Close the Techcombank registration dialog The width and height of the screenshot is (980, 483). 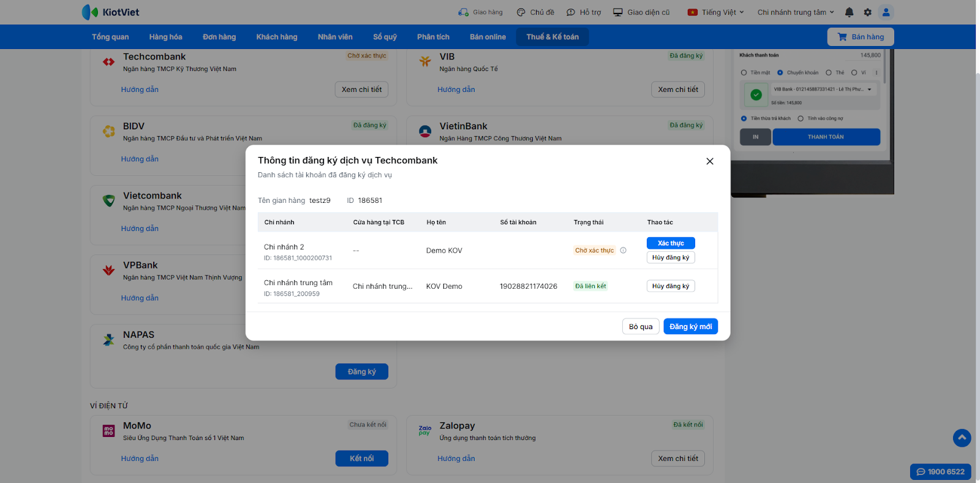(710, 161)
